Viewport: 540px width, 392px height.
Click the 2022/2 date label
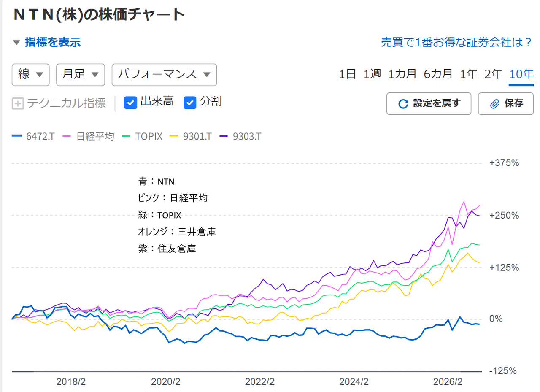260,382
